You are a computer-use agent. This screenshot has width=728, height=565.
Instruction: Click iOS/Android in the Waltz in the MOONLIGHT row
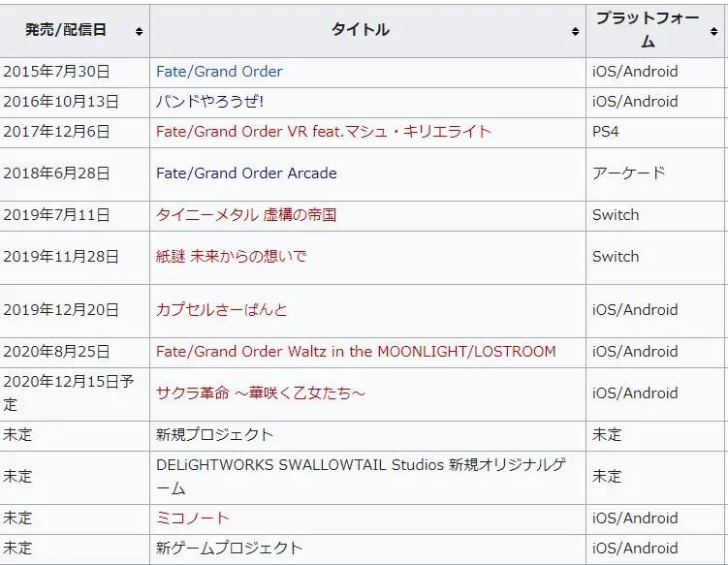tap(635, 352)
